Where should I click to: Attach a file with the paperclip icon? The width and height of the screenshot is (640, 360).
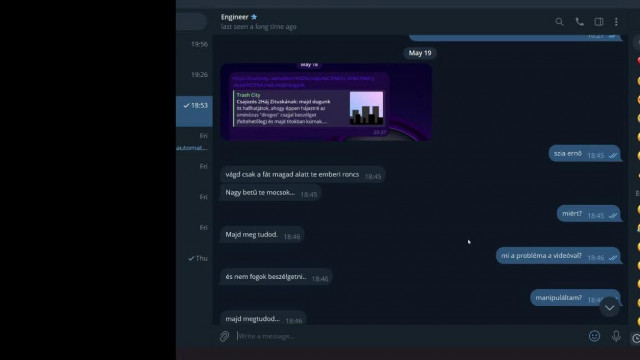point(224,336)
